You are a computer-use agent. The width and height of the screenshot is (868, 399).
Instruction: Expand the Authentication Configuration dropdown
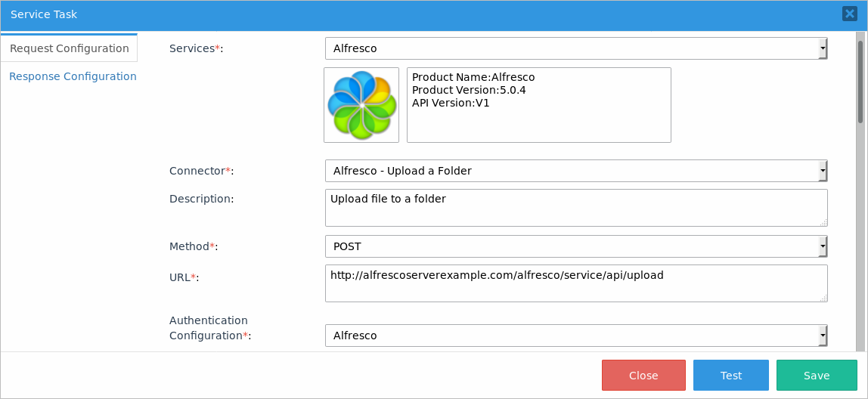pyautogui.click(x=575, y=336)
